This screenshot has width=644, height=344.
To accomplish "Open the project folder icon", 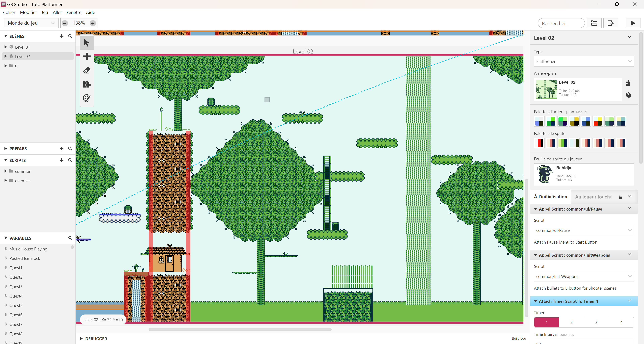I will (x=594, y=23).
